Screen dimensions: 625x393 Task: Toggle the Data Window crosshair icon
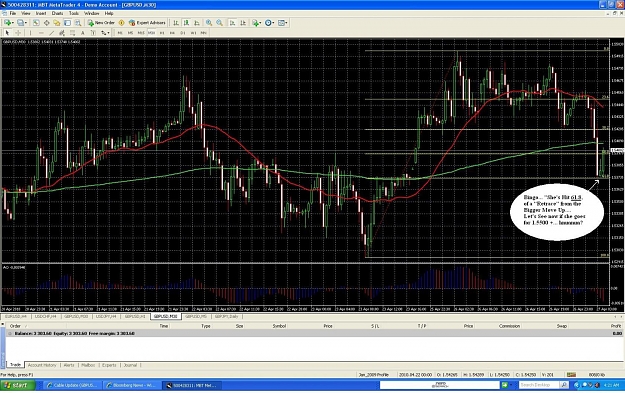coord(47,23)
